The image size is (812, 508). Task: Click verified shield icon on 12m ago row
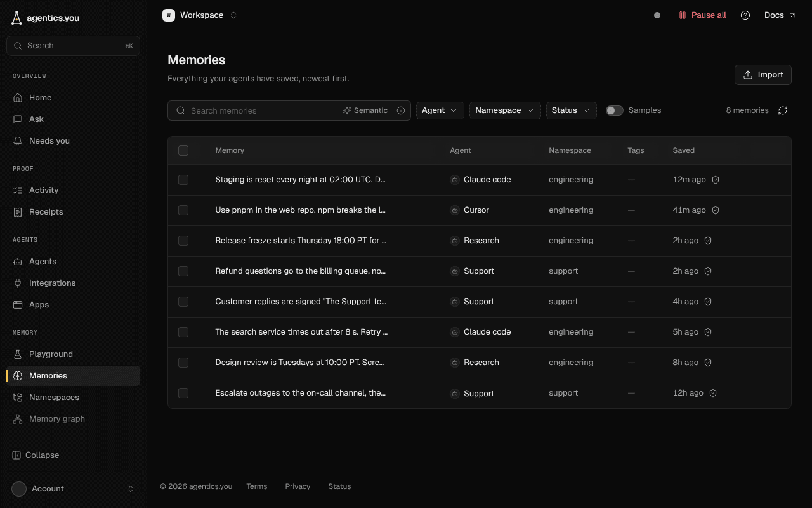[x=716, y=180]
